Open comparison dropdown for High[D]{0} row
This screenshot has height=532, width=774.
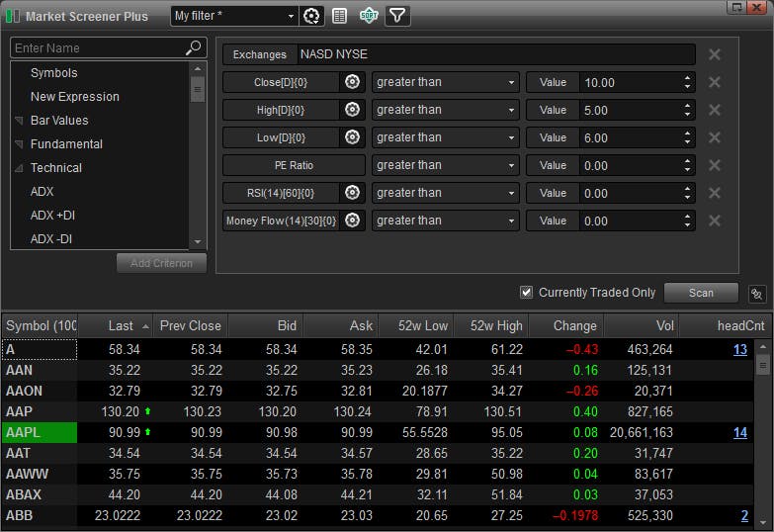click(x=445, y=110)
